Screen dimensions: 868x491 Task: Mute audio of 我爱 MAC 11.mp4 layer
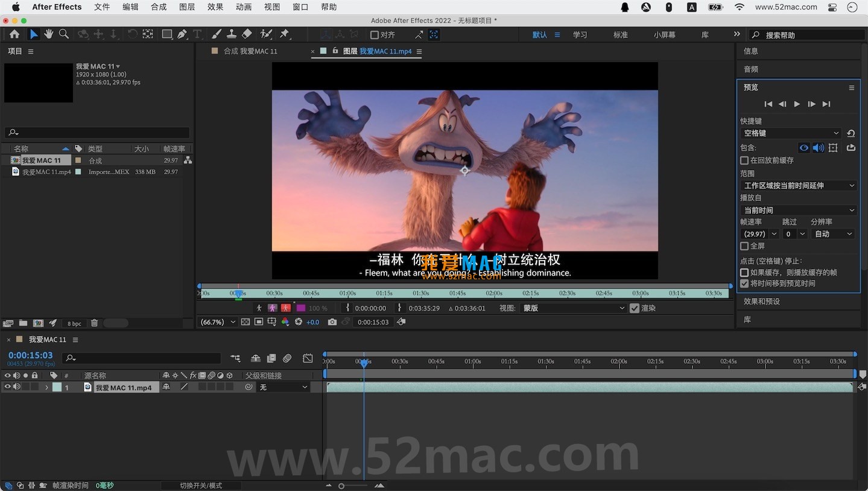tap(16, 387)
